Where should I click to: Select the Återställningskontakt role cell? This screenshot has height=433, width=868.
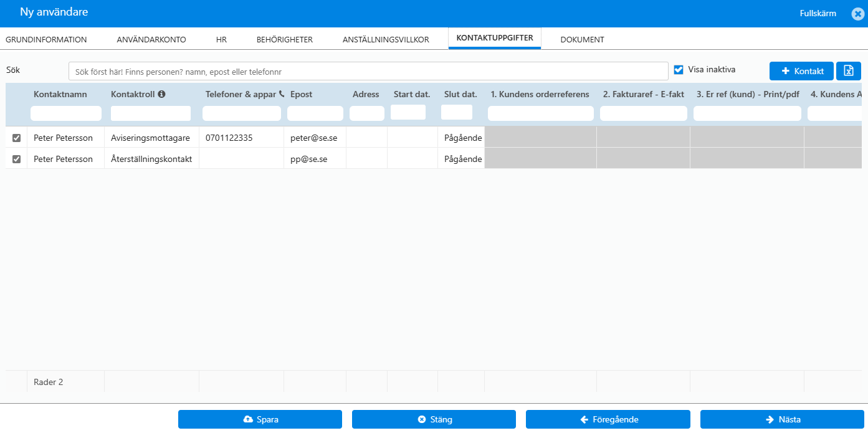pyautogui.click(x=151, y=159)
